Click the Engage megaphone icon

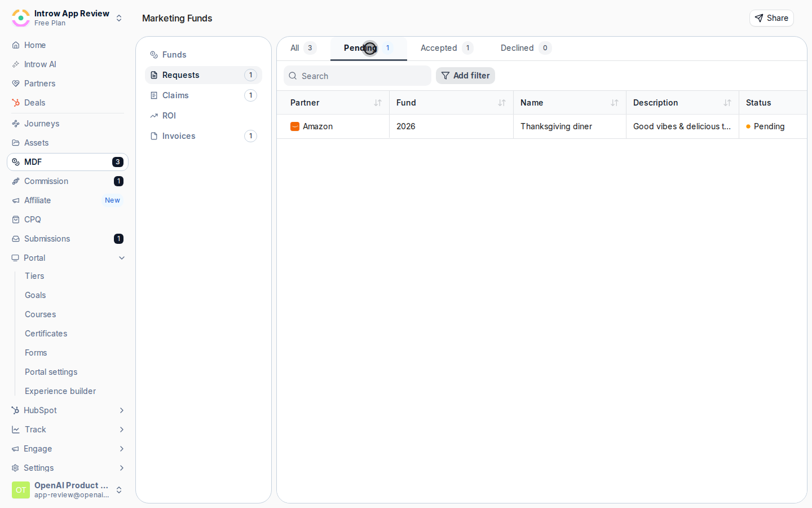15,449
